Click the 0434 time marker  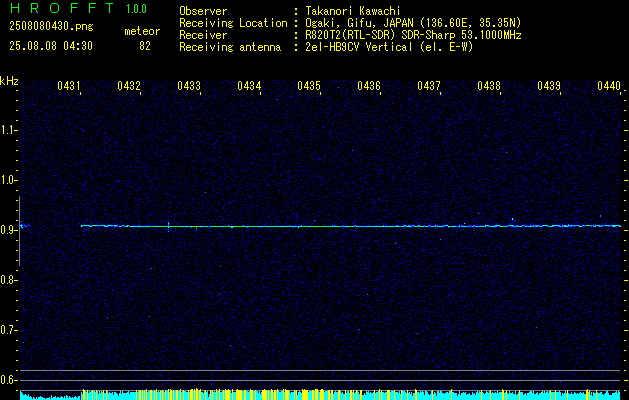249,86
